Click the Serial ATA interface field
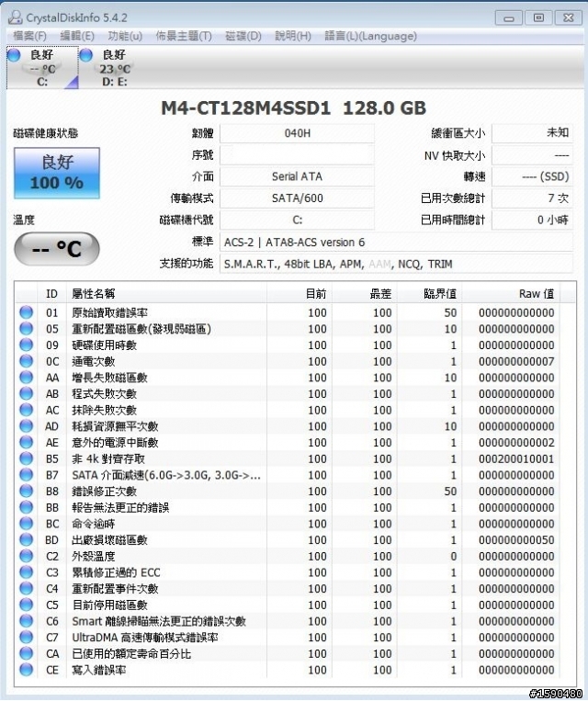Viewport: 588px width, 701px height. (297, 176)
